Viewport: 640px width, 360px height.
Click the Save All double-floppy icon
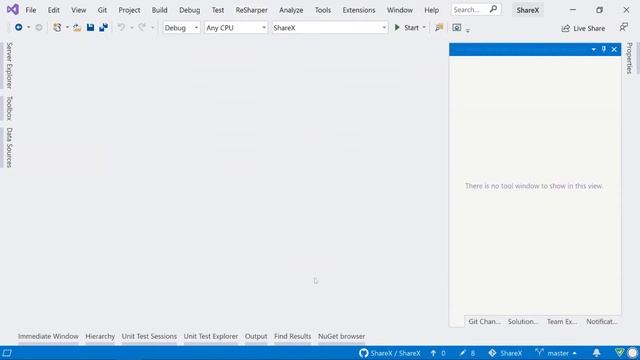pos(103,27)
